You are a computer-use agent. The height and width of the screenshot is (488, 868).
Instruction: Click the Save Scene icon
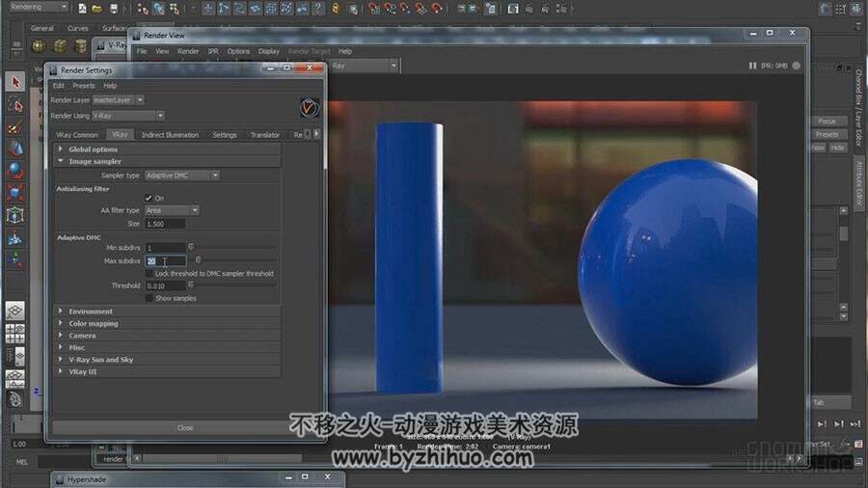pyautogui.click(x=114, y=9)
